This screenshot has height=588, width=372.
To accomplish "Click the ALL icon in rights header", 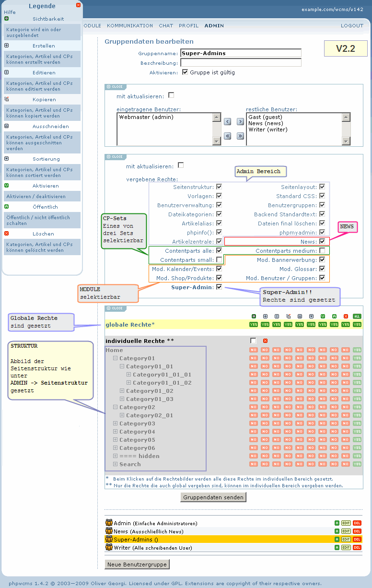I will (x=357, y=317).
